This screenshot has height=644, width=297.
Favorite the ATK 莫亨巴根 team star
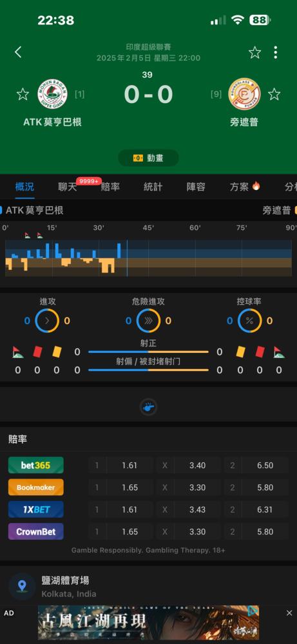pos(23,94)
